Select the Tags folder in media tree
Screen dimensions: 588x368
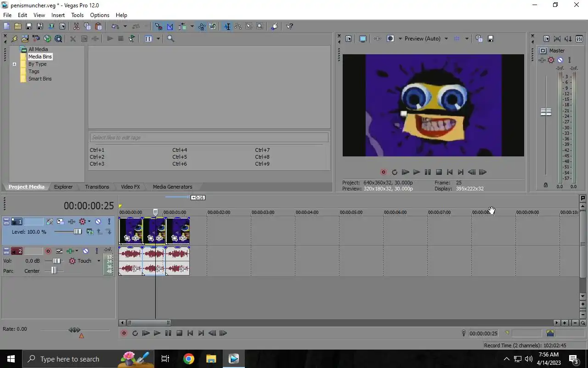pos(34,71)
